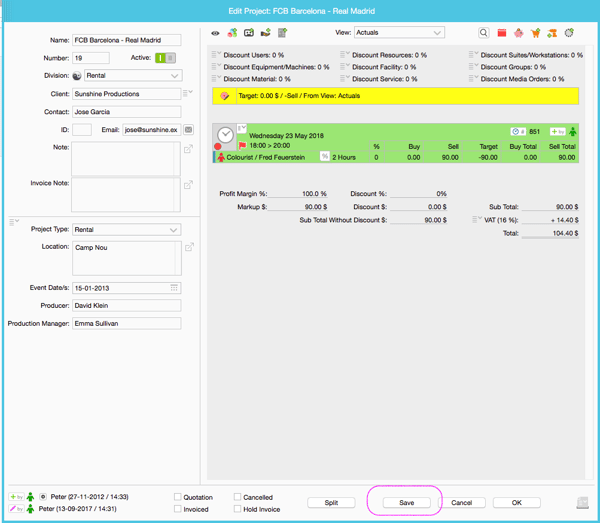Check the Quotation checkbox
Screen dimensions: 600x523
tap(177, 497)
